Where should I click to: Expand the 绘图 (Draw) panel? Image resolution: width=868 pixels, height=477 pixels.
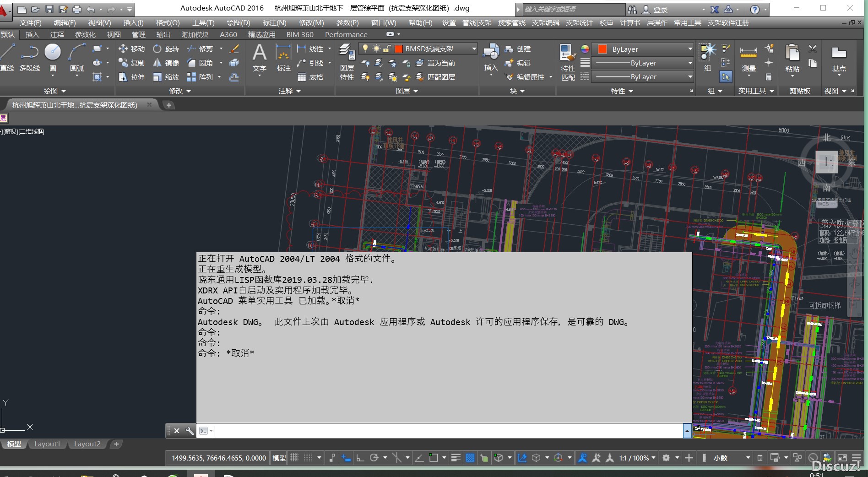point(54,91)
